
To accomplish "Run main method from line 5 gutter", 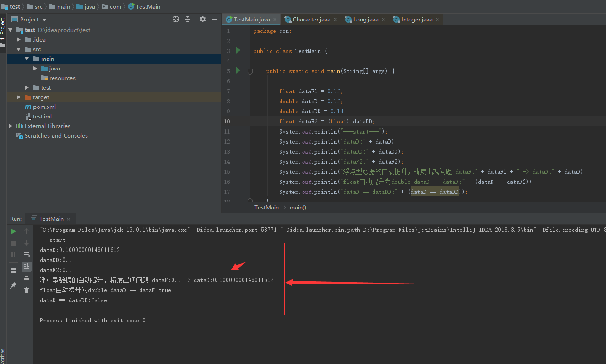I will point(238,70).
